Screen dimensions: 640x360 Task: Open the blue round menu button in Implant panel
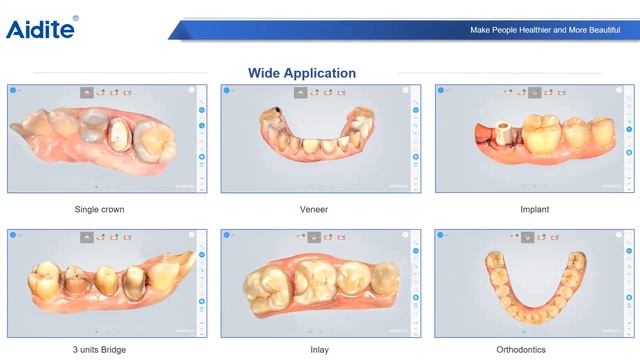pyautogui.click(x=440, y=90)
